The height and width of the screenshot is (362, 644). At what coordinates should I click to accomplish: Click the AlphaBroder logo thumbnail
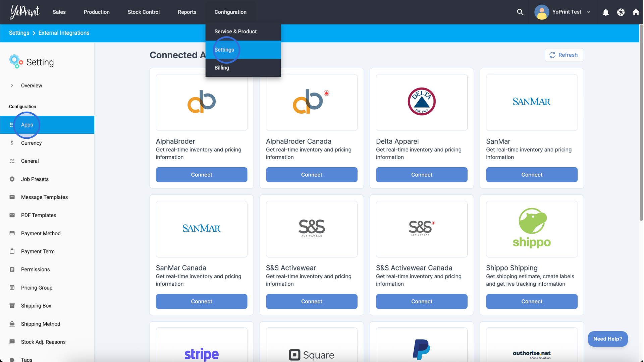coord(202,102)
